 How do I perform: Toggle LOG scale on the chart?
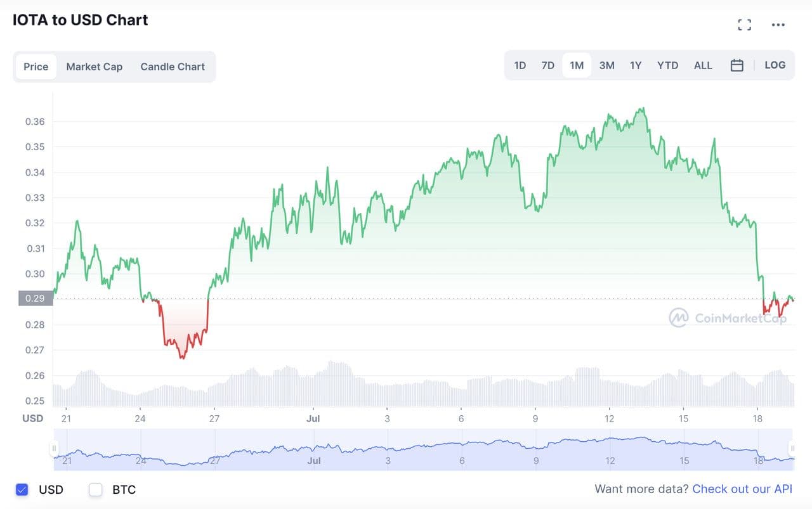775,65
